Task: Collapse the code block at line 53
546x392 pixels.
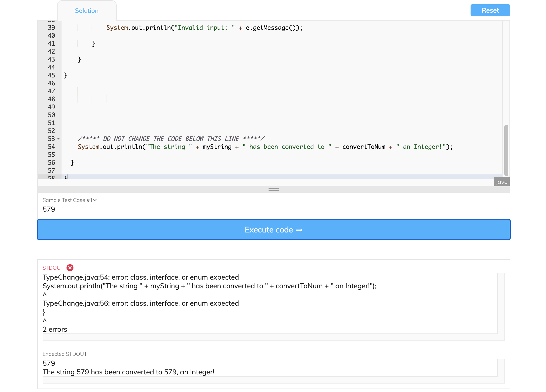Action: (x=58, y=139)
